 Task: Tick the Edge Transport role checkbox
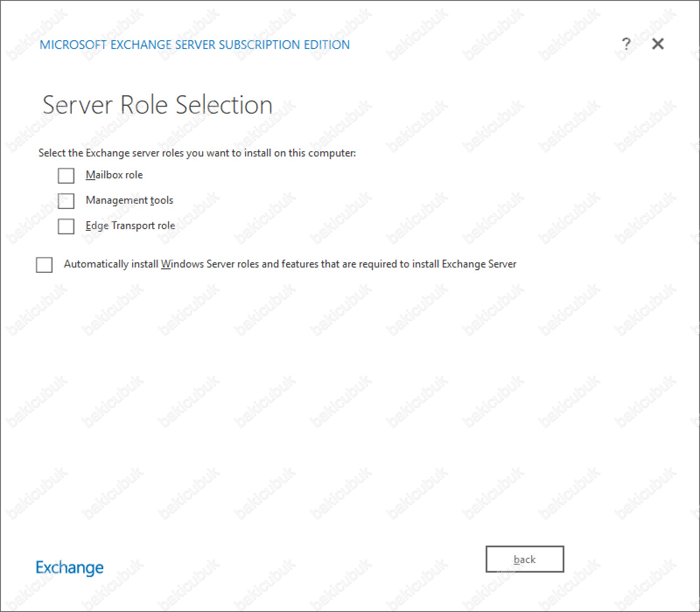pos(66,226)
